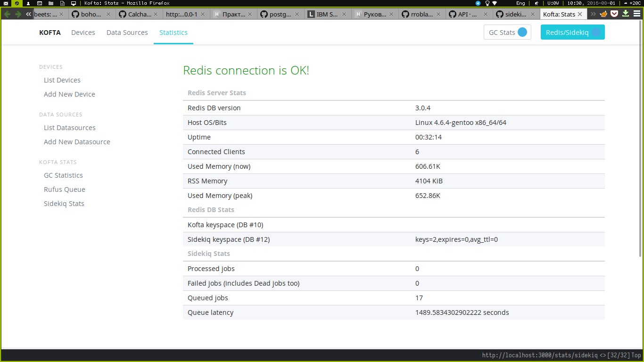Click the browser forward arrow
The width and height of the screenshot is (644, 362).
(18, 14)
